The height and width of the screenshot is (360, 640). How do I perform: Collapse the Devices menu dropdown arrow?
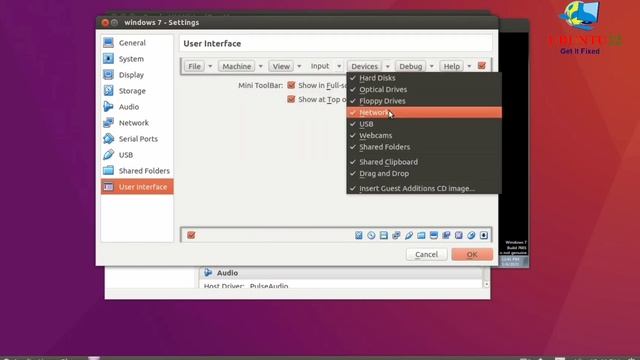pyautogui.click(x=387, y=66)
